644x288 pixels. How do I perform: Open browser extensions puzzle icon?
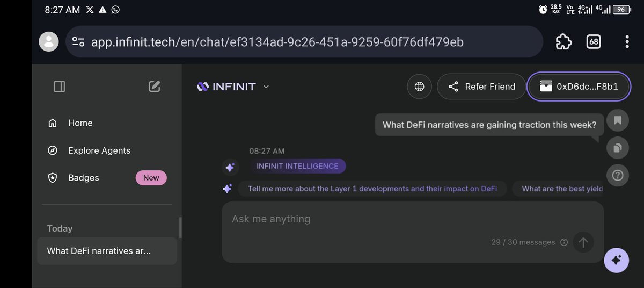point(563,42)
